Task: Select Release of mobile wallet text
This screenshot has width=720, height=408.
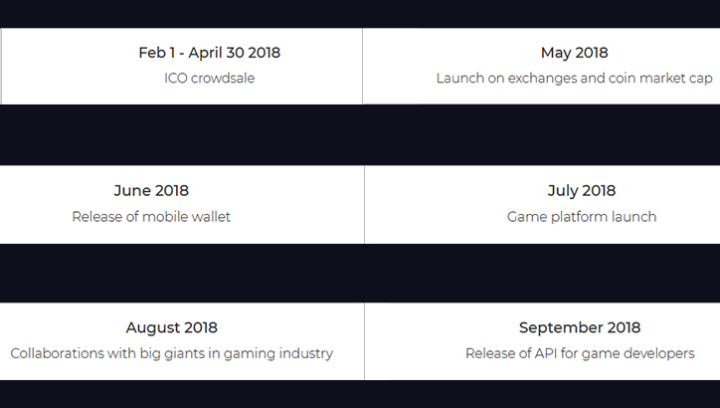Action: click(x=151, y=217)
